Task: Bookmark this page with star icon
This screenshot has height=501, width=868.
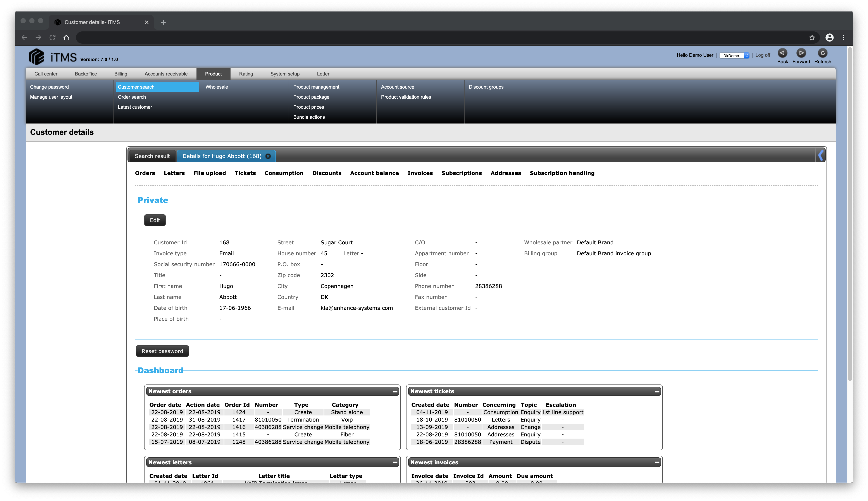Action: 812,38
